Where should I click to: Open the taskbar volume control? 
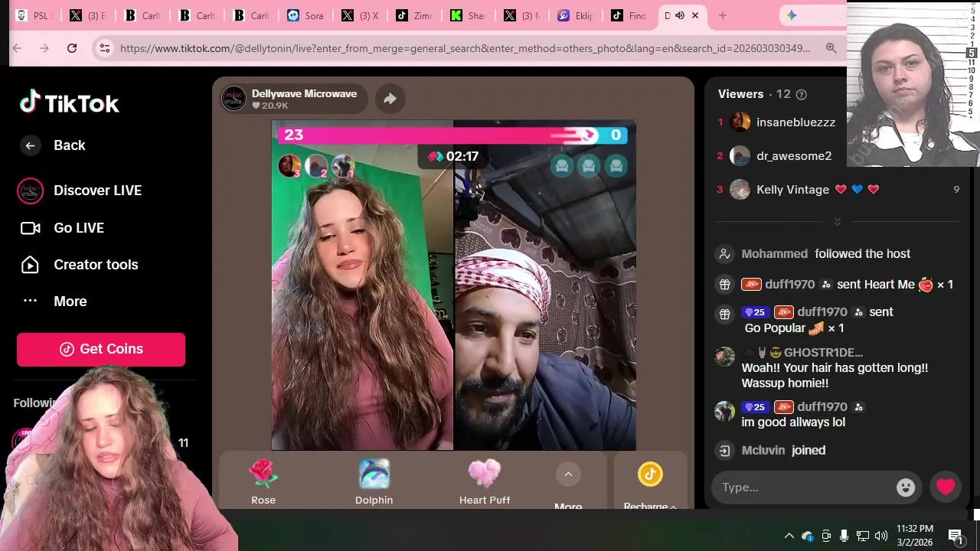(x=881, y=536)
